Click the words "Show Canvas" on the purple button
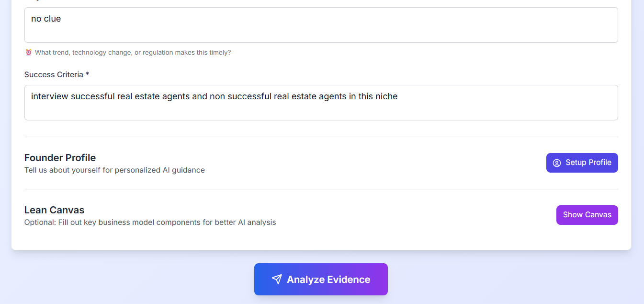644x304 pixels. point(587,215)
